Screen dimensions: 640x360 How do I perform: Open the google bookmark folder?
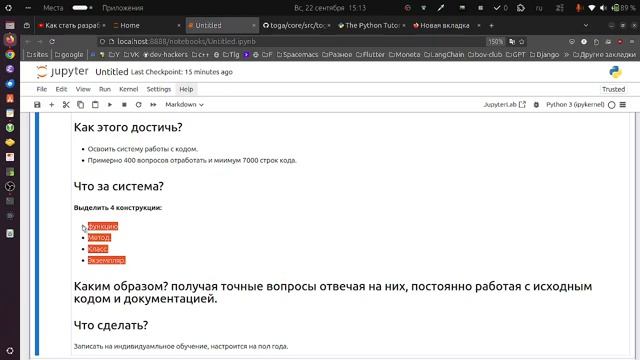[x=69, y=54]
